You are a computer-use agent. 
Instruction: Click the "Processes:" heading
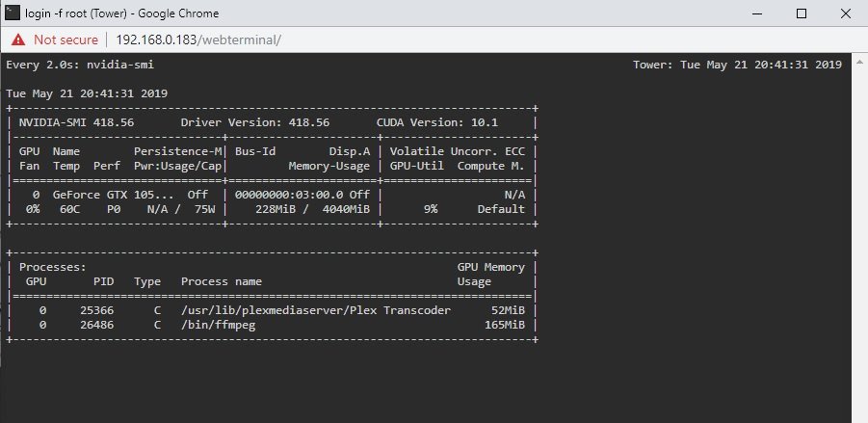click(53, 267)
